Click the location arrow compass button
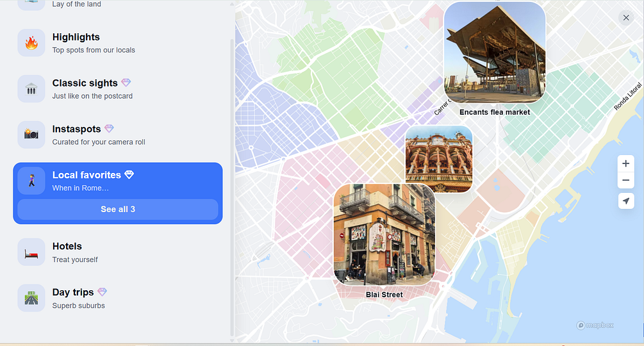The image size is (644, 346). tap(626, 201)
